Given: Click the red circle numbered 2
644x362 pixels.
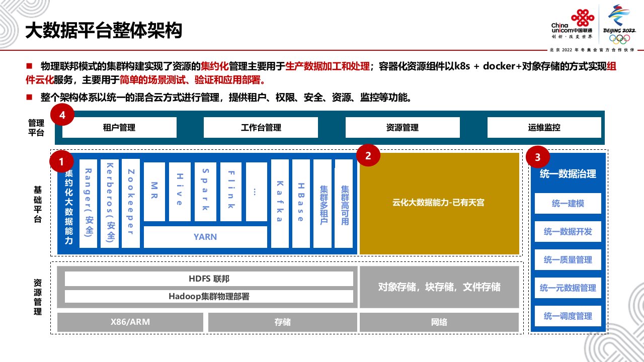Looking at the screenshot, I should point(368,156).
